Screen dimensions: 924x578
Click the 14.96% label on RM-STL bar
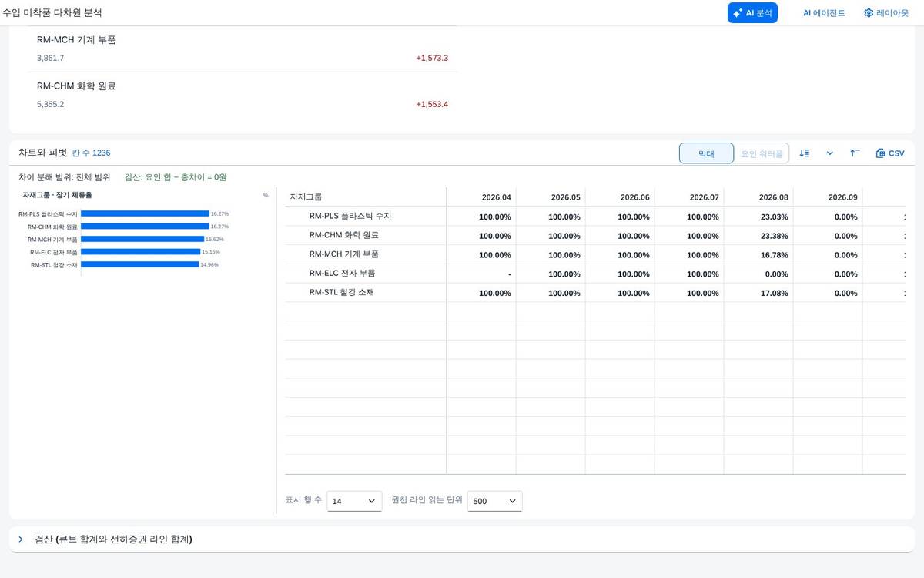pos(209,264)
